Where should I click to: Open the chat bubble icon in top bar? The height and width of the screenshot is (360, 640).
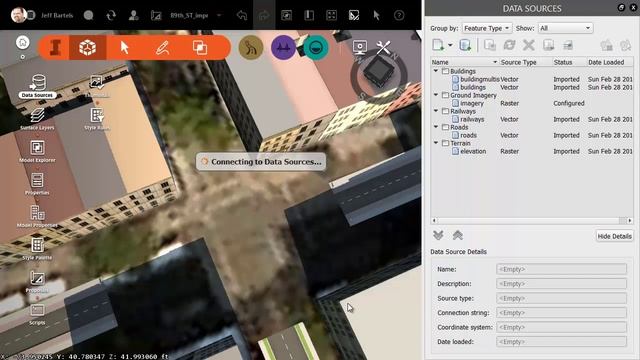tap(88, 16)
